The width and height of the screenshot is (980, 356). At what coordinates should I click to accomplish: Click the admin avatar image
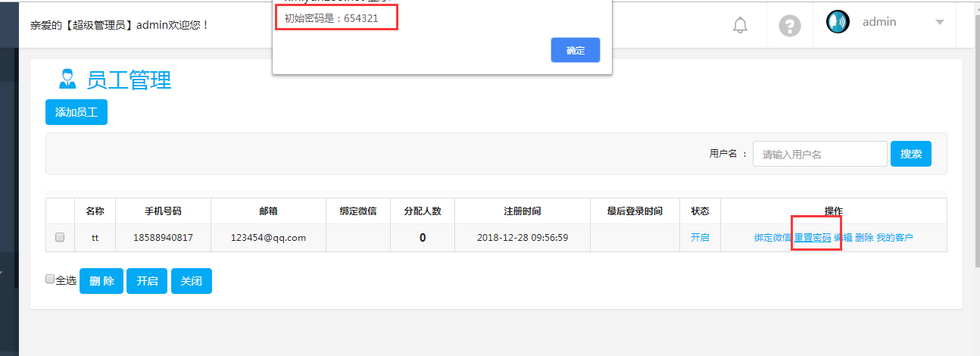(838, 22)
